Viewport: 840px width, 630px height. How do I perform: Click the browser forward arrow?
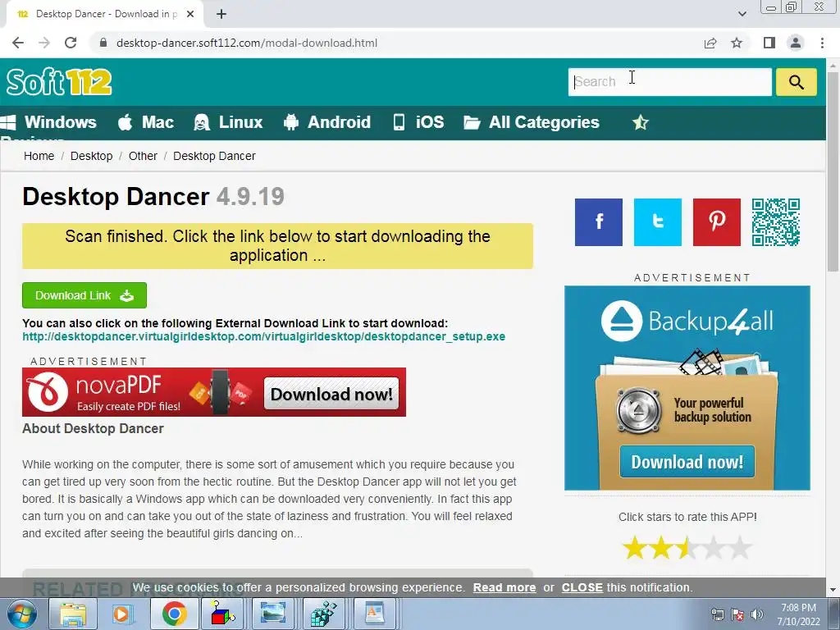[x=44, y=43]
